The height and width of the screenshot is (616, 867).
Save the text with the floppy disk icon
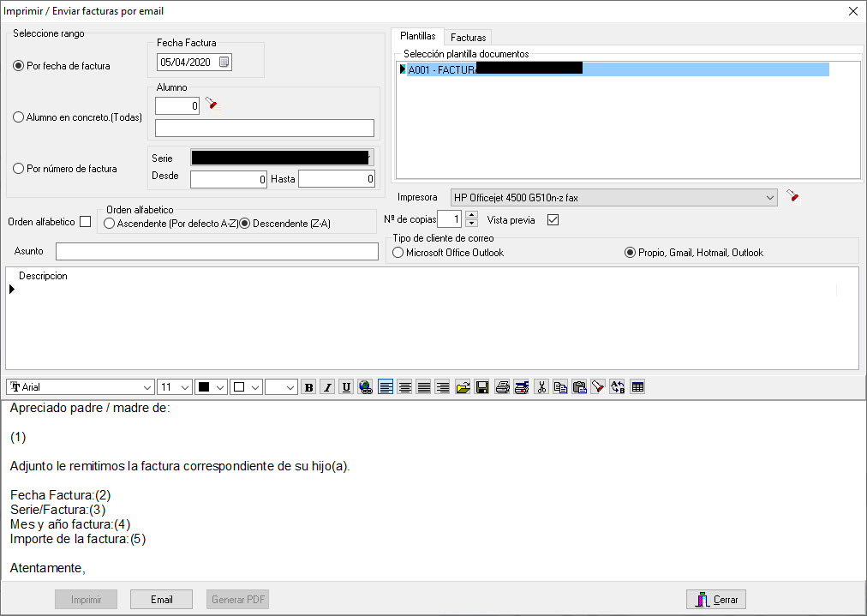pos(481,387)
